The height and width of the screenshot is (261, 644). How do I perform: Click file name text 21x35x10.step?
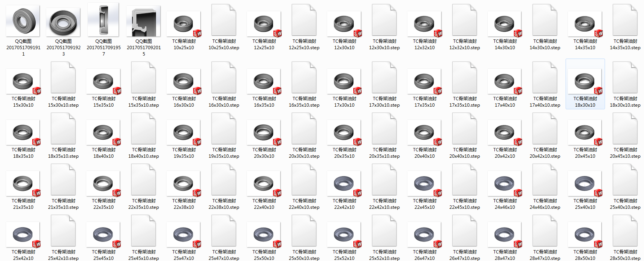(x=63, y=207)
